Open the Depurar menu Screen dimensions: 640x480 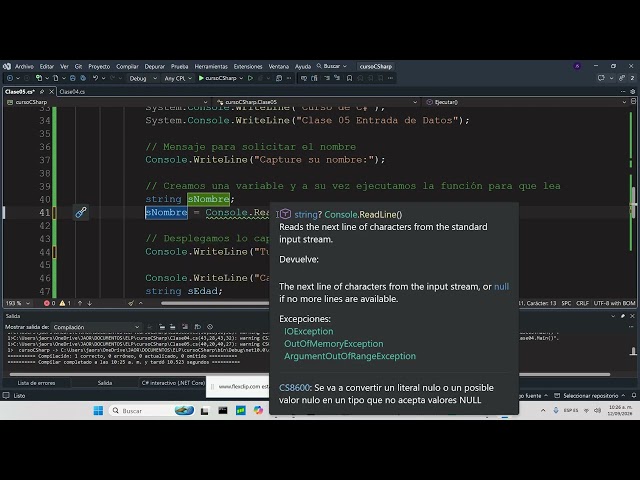tap(155, 66)
